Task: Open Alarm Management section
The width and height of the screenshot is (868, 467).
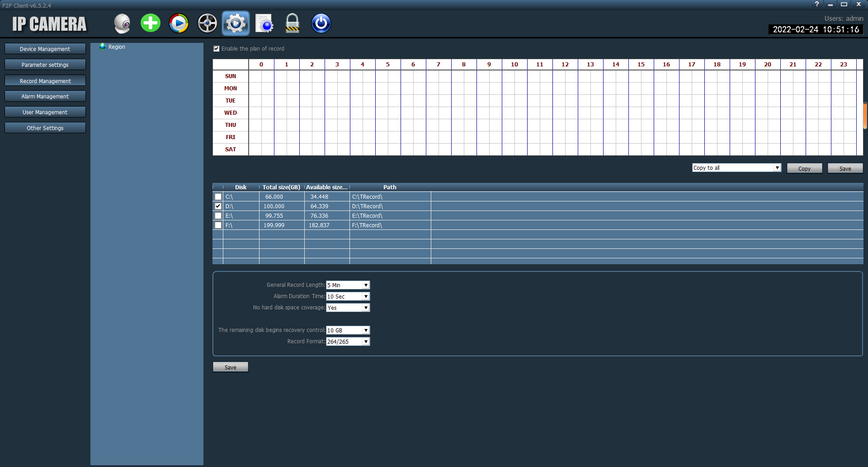Action: point(45,97)
